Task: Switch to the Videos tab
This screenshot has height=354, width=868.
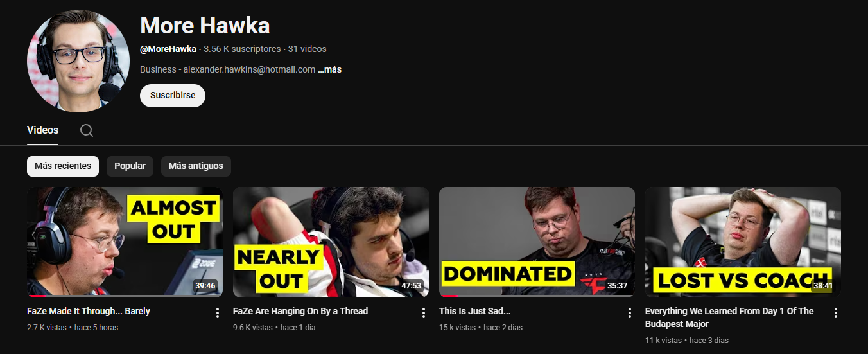Action: tap(42, 130)
